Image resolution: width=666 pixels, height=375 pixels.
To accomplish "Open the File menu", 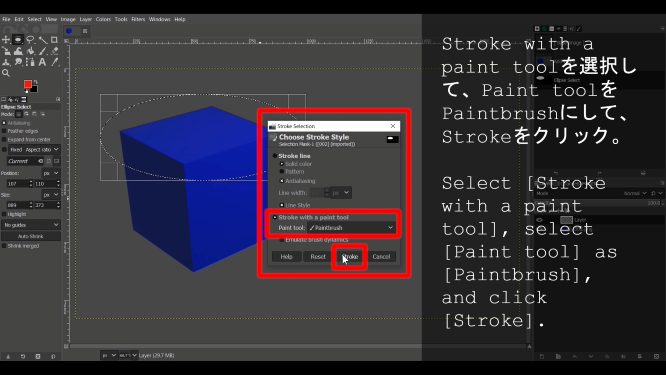I will tap(6, 19).
